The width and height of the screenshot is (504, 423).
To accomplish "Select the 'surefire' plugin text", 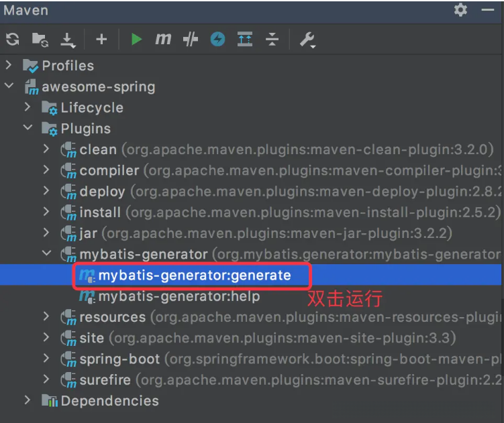I will [x=105, y=380].
